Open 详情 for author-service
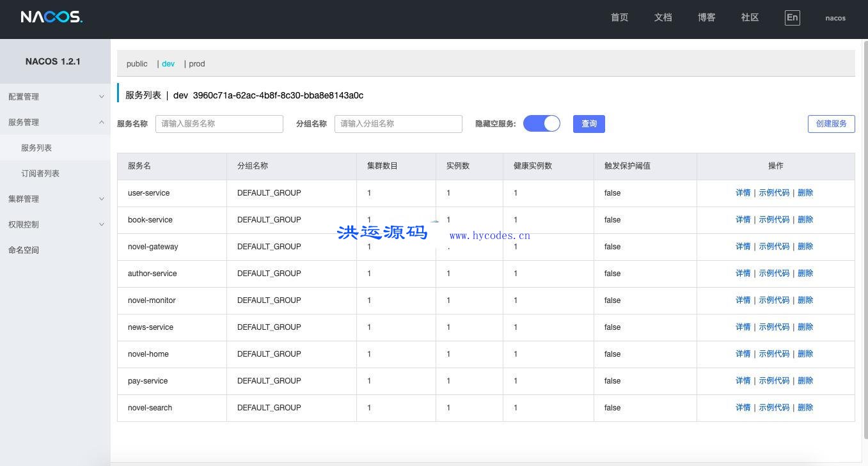Viewport: 868px width, 466px height. (x=743, y=273)
